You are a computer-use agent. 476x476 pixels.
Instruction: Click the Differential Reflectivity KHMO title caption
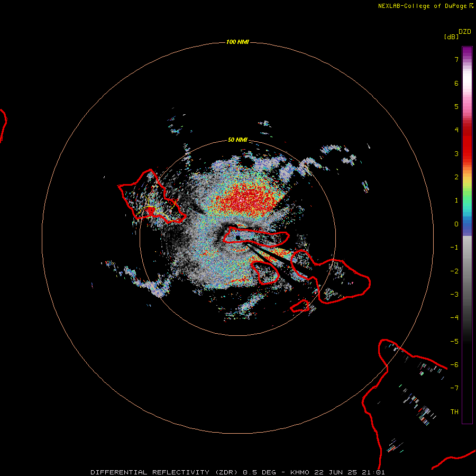pos(237,472)
